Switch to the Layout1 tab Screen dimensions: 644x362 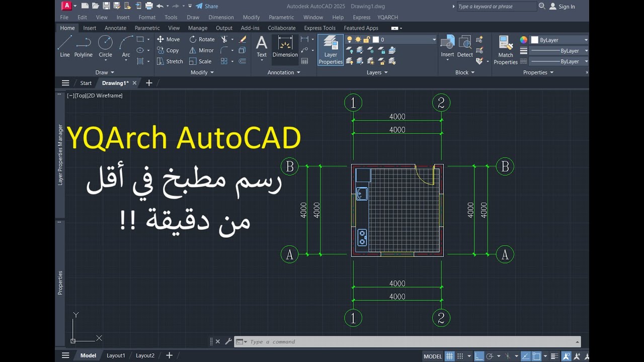[x=116, y=355]
